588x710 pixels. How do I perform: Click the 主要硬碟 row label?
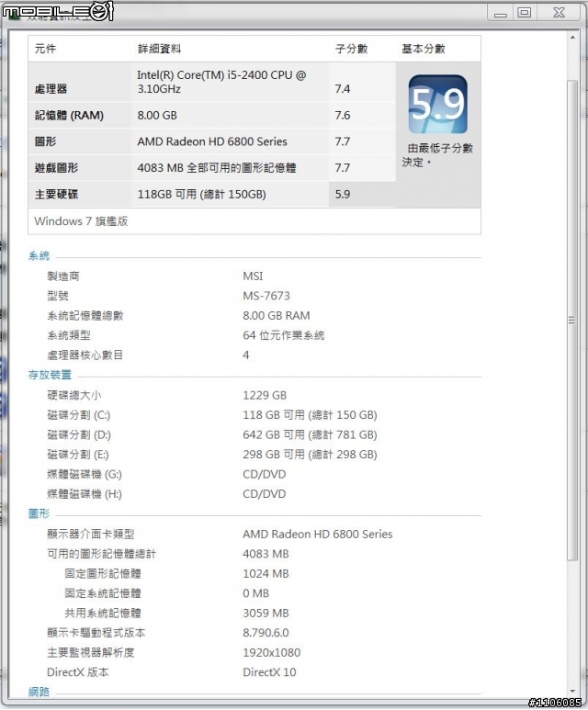[56, 194]
